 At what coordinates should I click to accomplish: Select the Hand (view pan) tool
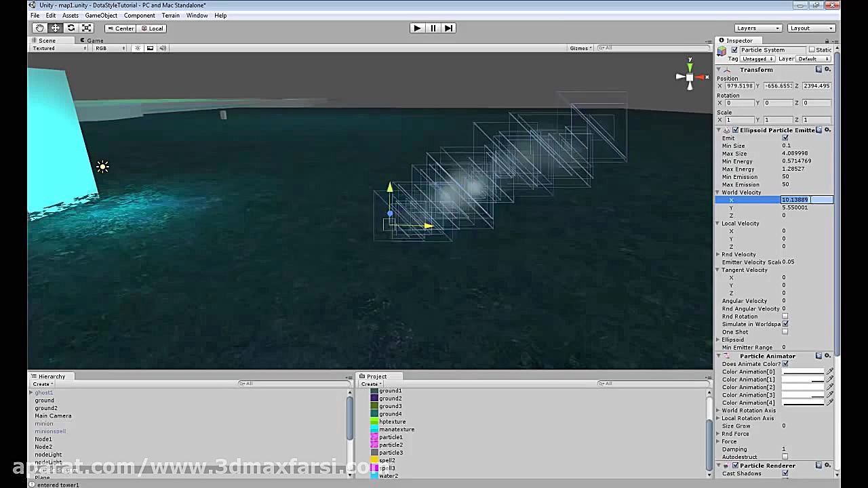pyautogui.click(x=39, y=28)
